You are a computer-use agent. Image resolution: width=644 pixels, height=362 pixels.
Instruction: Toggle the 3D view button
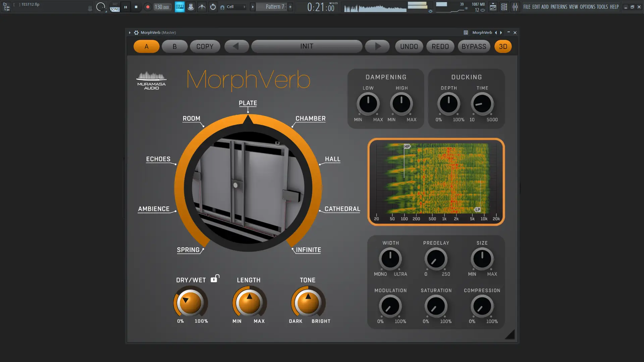502,46
